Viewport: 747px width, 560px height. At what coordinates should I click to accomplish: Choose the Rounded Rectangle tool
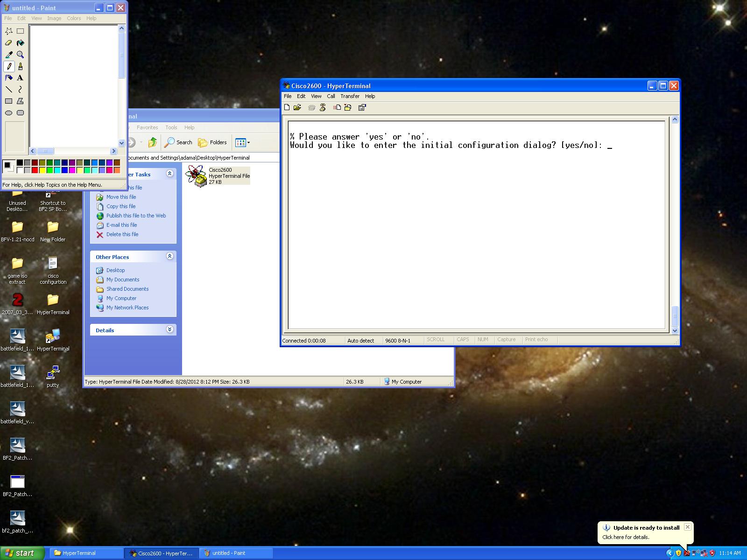pos(21,113)
